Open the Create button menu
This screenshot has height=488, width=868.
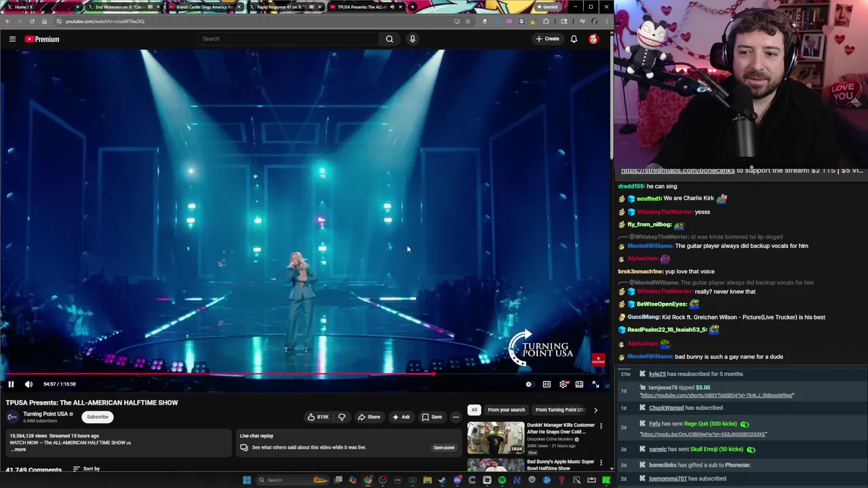pyautogui.click(x=547, y=39)
